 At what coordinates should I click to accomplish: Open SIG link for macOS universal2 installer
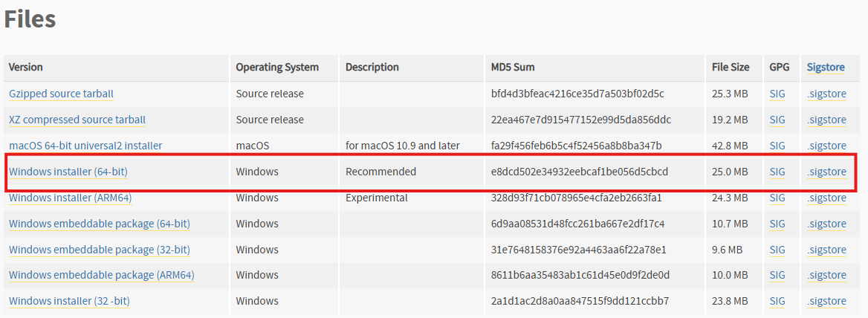777,146
